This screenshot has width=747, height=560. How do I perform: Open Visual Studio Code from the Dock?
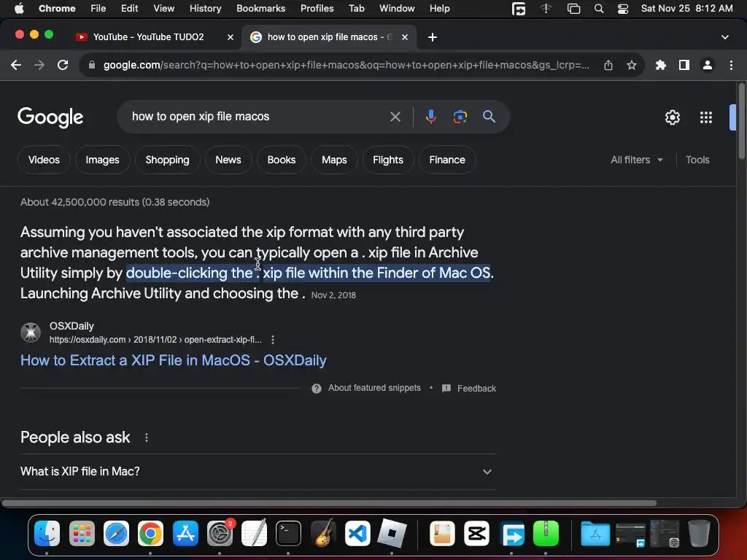357,533
